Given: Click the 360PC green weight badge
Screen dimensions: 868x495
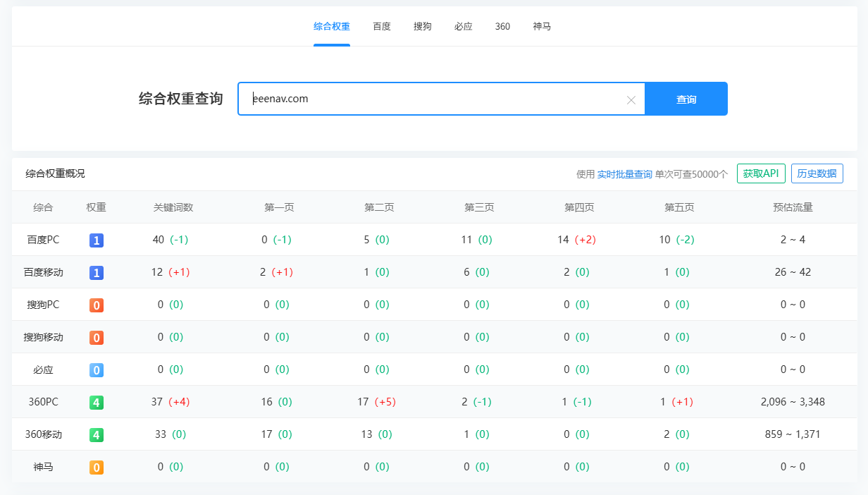Looking at the screenshot, I should [97, 403].
